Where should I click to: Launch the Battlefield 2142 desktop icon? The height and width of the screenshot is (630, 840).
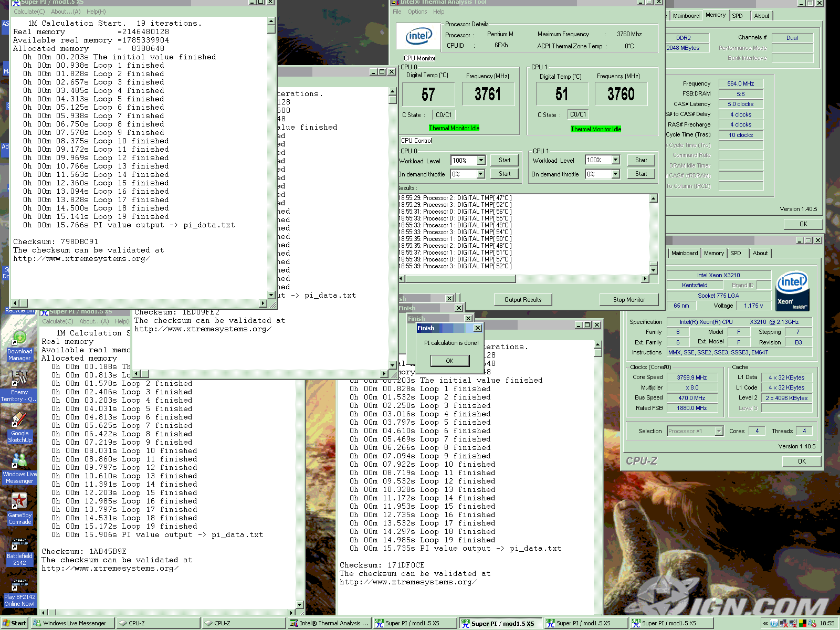tap(19, 550)
